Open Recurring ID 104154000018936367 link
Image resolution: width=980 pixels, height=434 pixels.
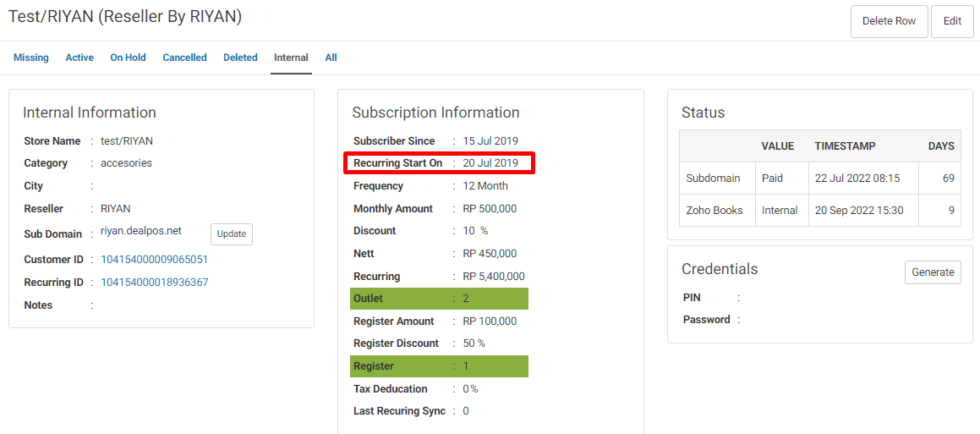(x=155, y=282)
